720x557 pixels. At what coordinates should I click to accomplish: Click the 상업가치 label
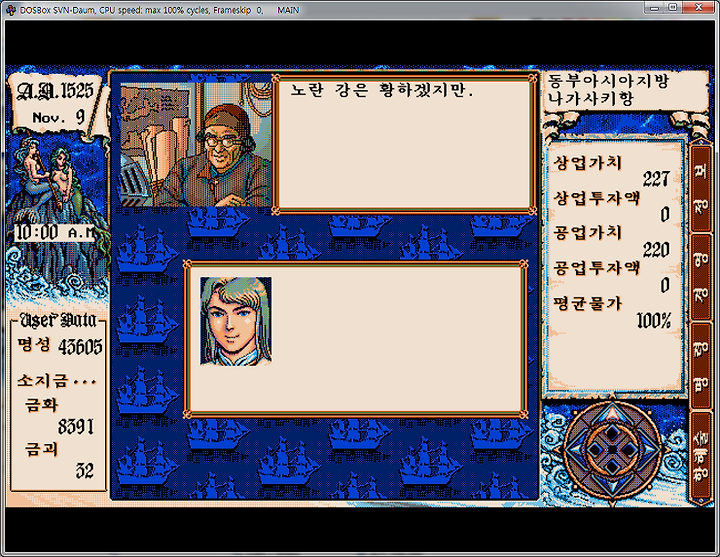click(587, 163)
